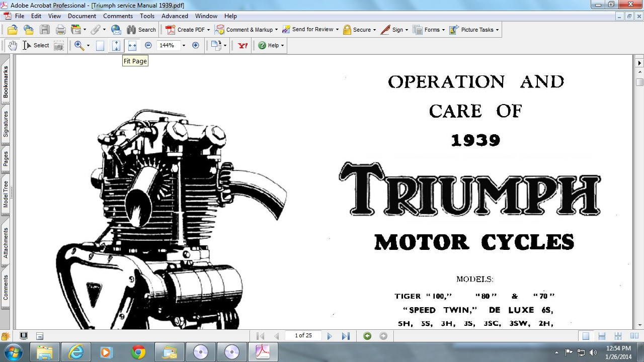
Task: Expand the Picture Tasks dropdown arrow
Action: (x=497, y=30)
